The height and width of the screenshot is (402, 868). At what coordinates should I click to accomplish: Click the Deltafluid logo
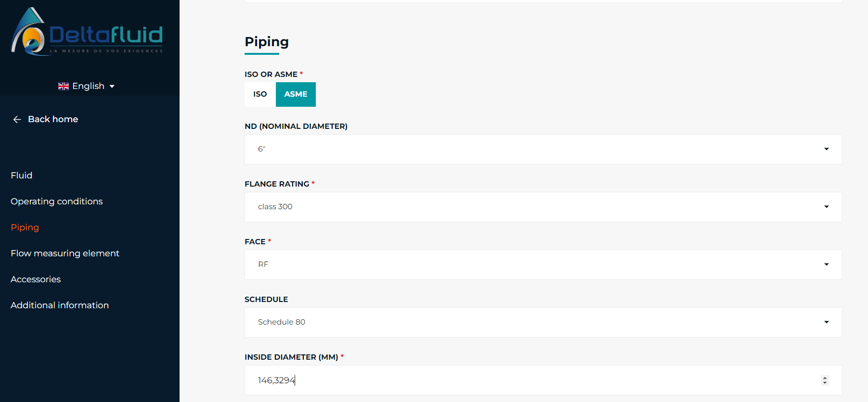[x=87, y=32]
